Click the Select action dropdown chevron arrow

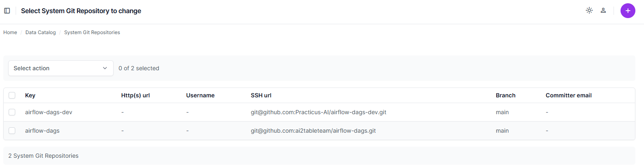pyautogui.click(x=105, y=68)
